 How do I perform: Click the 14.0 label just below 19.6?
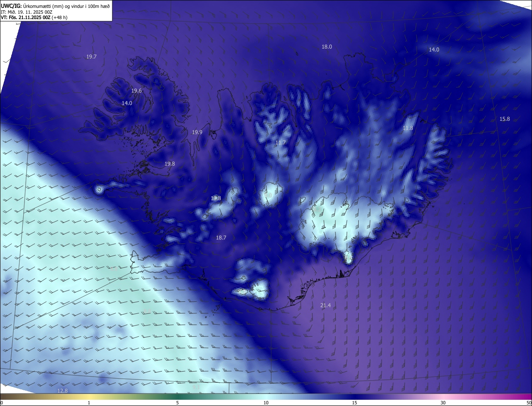pyautogui.click(x=127, y=103)
